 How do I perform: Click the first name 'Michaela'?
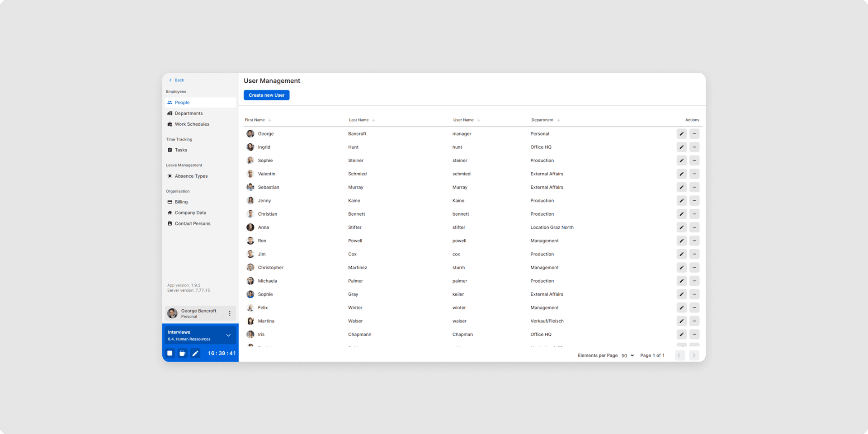click(267, 281)
